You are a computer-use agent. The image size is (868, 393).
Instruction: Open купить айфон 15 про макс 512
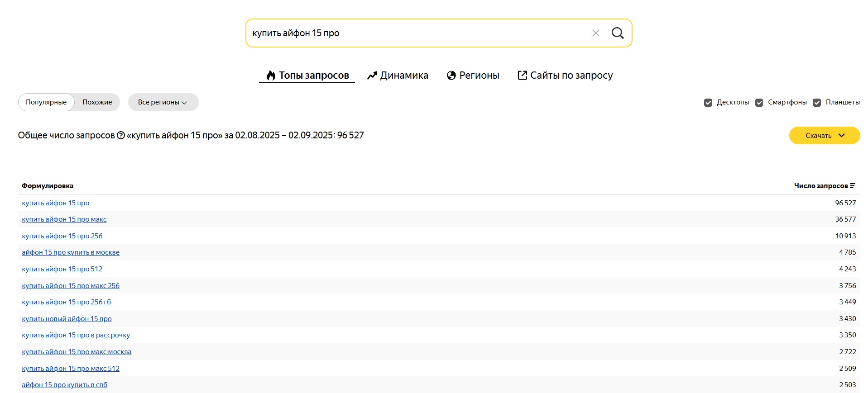[x=71, y=369]
